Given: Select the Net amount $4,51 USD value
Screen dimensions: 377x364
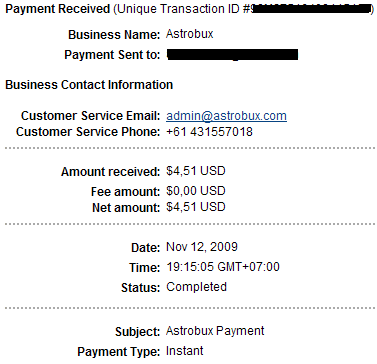Looking at the screenshot, I should [x=196, y=207].
